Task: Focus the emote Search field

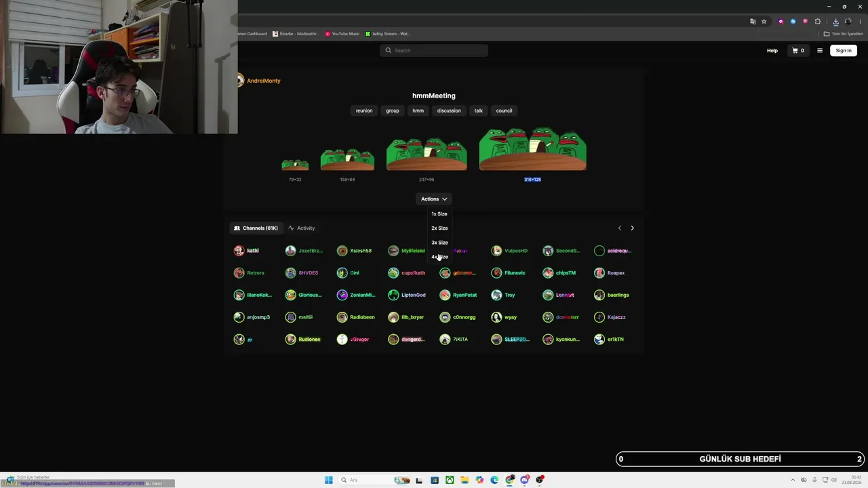Action: 434,50
